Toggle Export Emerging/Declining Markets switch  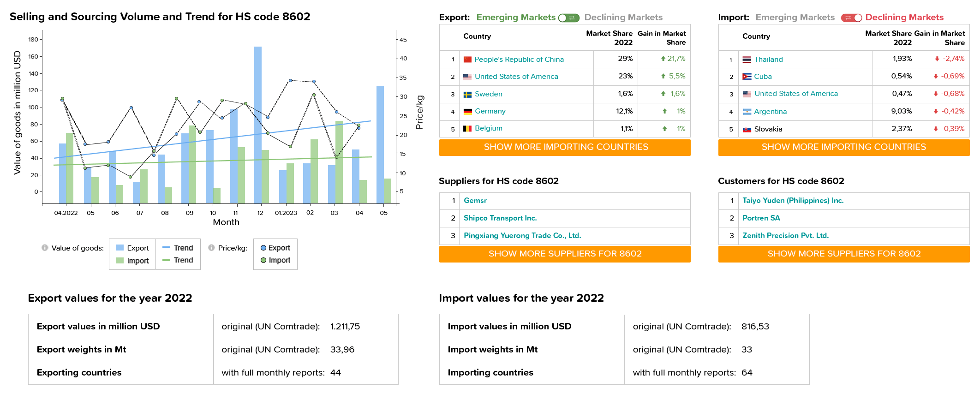pos(568,18)
